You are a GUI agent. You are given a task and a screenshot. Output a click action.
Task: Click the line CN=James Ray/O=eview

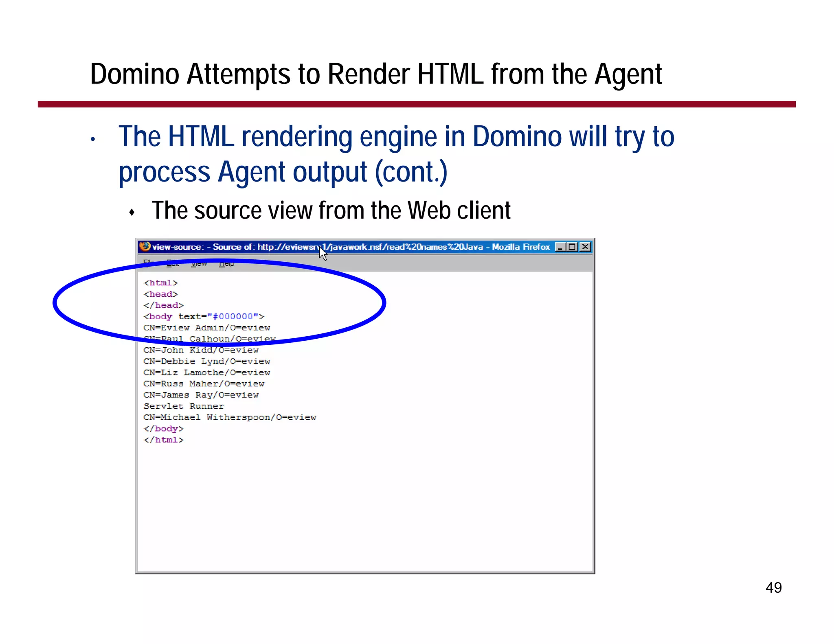click(201, 395)
